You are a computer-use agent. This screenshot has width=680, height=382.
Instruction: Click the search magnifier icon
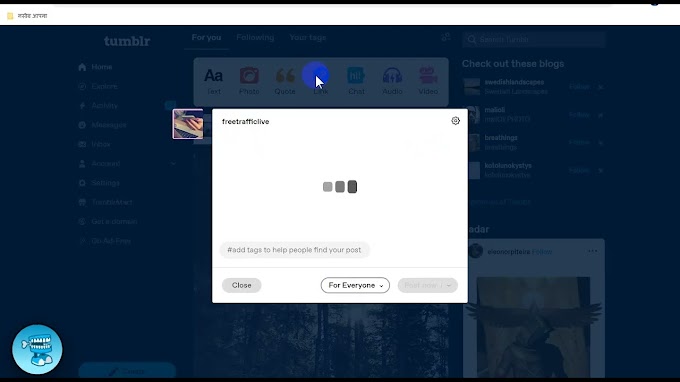[x=472, y=40]
